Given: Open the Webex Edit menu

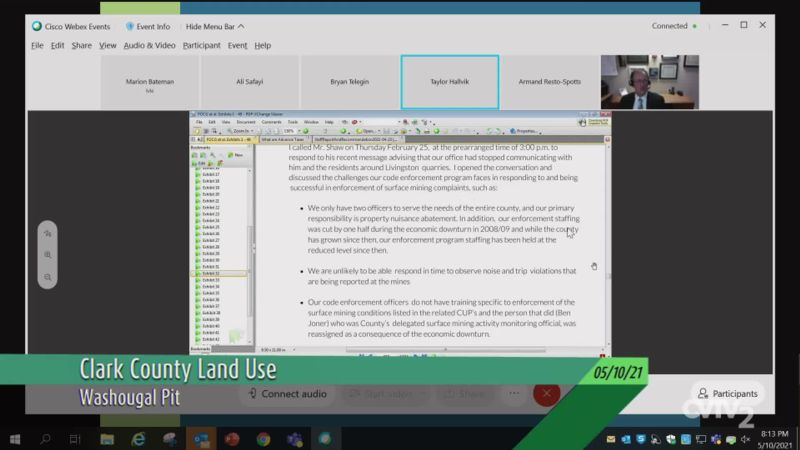Looking at the screenshot, I should [x=57, y=45].
